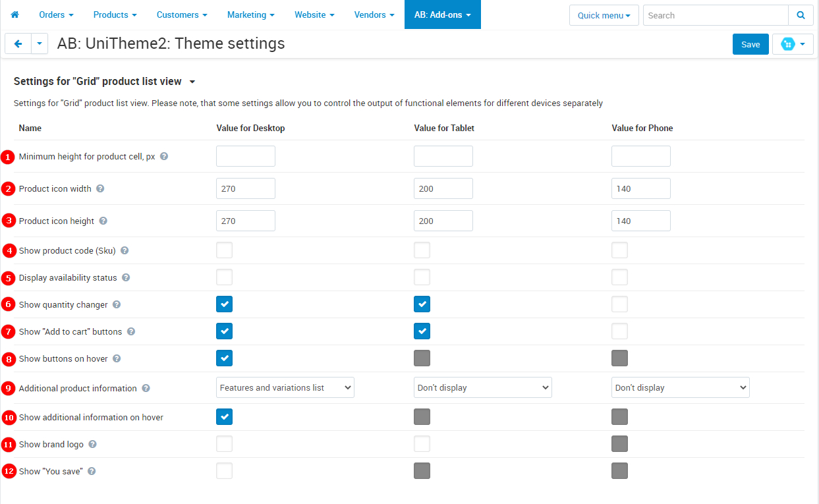Show help for Display availability status
The height and width of the screenshot is (504, 819).
pyautogui.click(x=126, y=277)
